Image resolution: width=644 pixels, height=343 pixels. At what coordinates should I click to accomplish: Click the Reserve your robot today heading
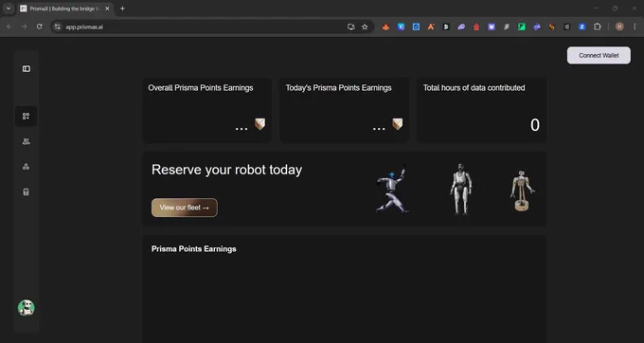pyautogui.click(x=226, y=170)
